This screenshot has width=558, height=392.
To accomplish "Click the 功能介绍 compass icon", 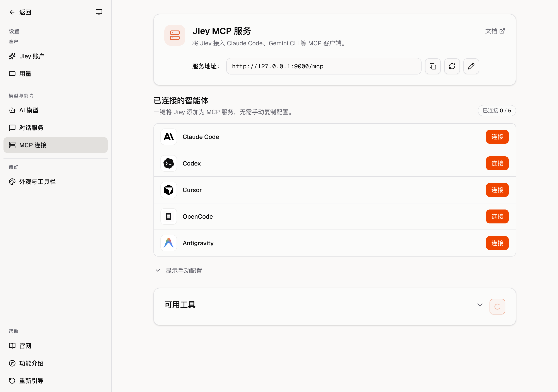I will [12, 363].
